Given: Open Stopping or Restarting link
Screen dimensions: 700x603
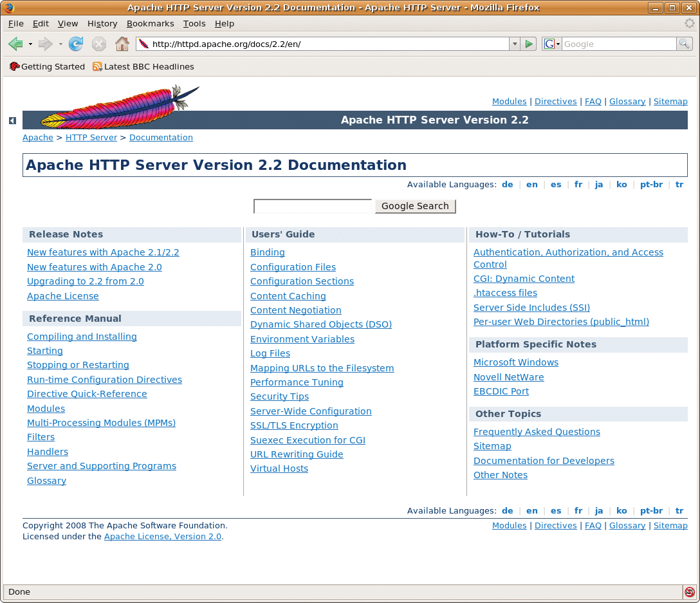Looking at the screenshot, I should tap(78, 365).
